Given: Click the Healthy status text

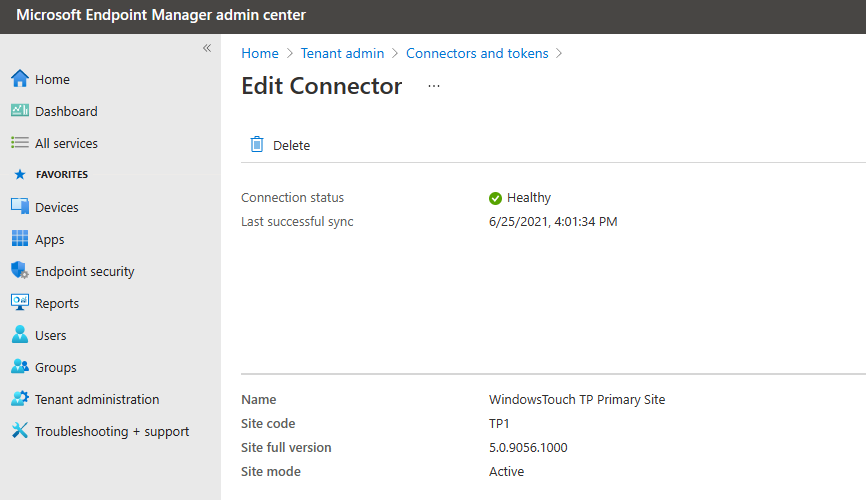Looking at the screenshot, I should point(529,197).
